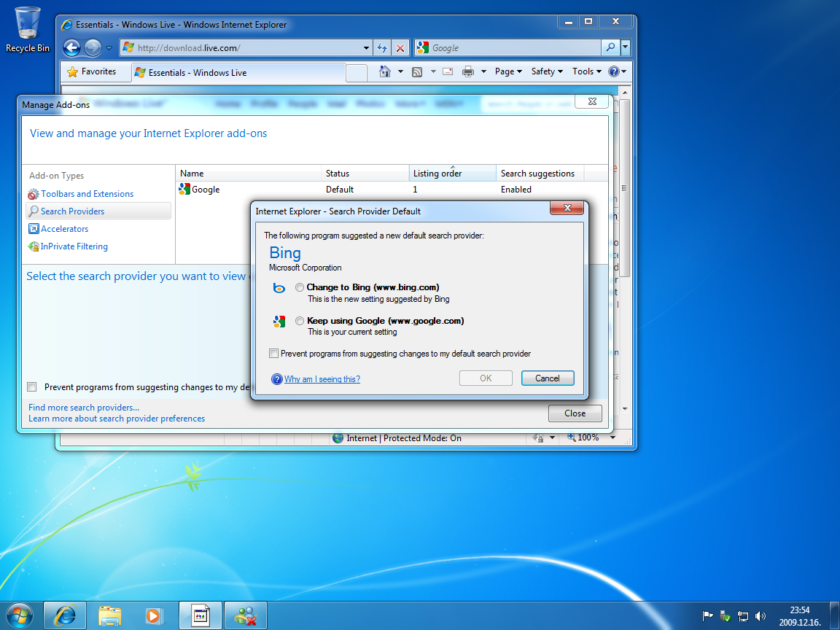Click the RSS Feeds icon
The width and height of the screenshot is (840, 630).
pyautogui.click(x=417, y=71)
